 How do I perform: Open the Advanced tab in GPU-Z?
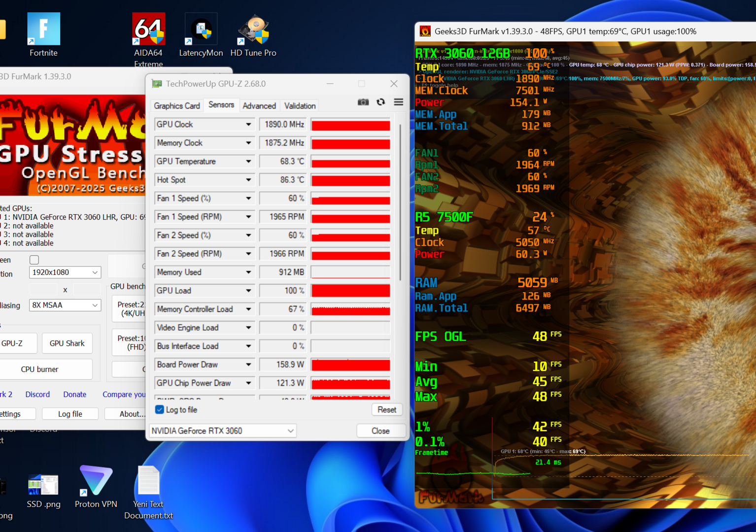259,105
